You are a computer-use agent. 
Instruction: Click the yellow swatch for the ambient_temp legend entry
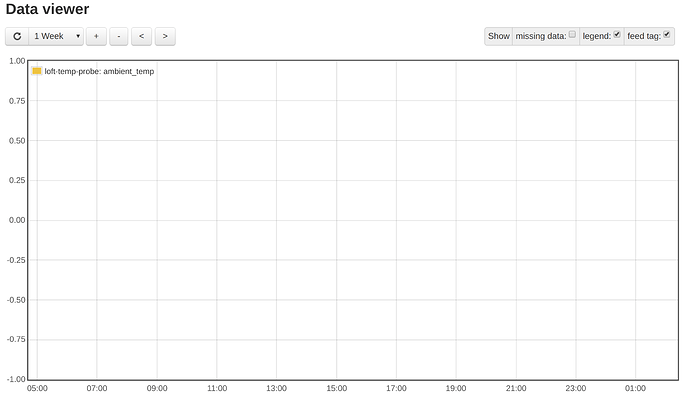[37, 71]
